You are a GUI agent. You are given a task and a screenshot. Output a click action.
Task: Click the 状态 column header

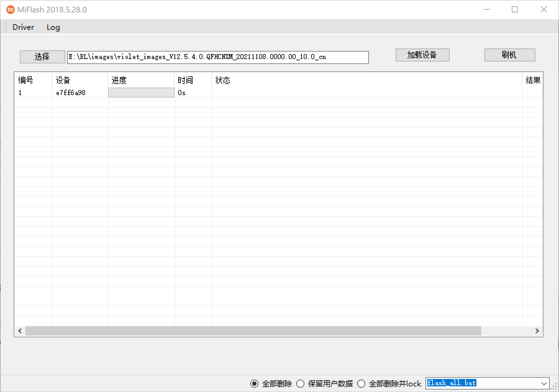coord(223,80)
